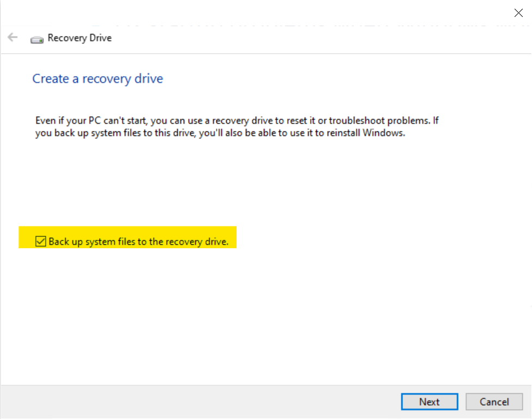The height and width of the screenshot is (419, 532).
Task: Click the Recovery Drive icon beside the title
Action: (37, 39)
